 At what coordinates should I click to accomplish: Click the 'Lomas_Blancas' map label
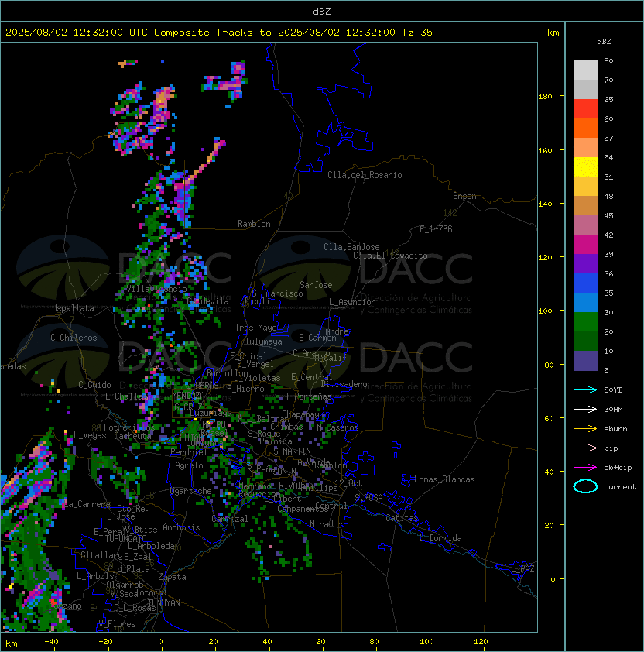pyautogui.click(x=444, y=479)
